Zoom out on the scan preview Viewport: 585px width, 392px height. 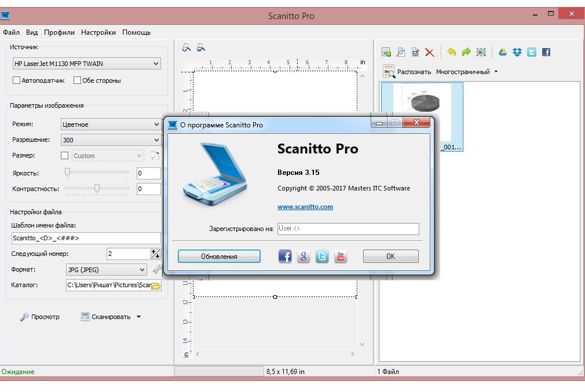(201, 47)
